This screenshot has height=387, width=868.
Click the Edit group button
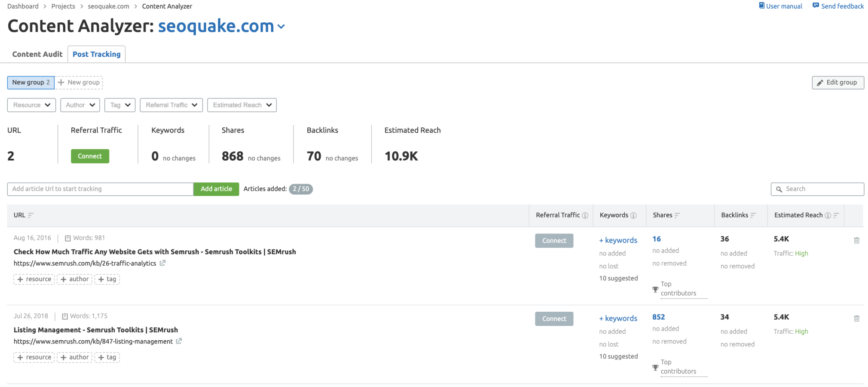click(837, 83)
